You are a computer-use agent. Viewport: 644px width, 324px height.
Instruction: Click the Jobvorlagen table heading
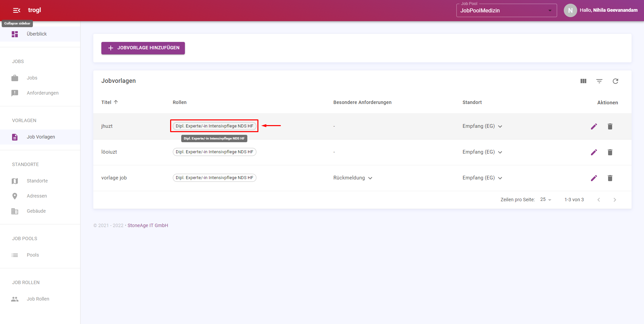(x=118, y=81)
